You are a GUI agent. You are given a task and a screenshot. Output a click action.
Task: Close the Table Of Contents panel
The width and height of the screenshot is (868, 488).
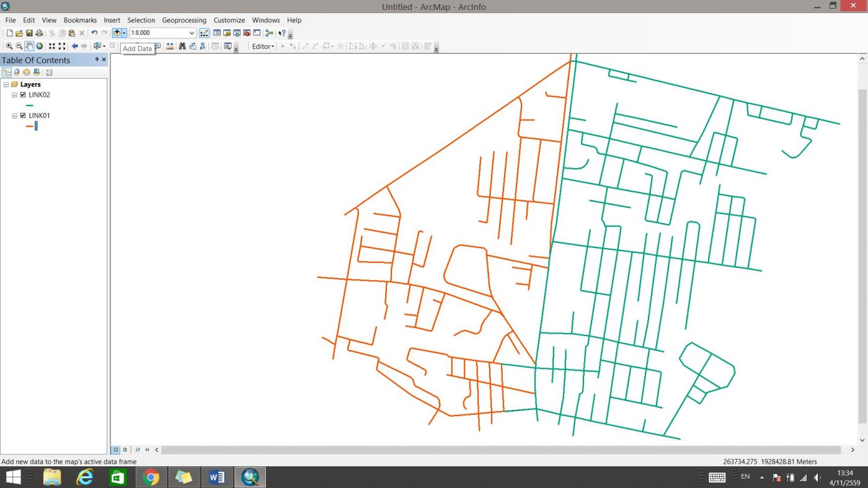pyautogui.click(x=104, y=60)
